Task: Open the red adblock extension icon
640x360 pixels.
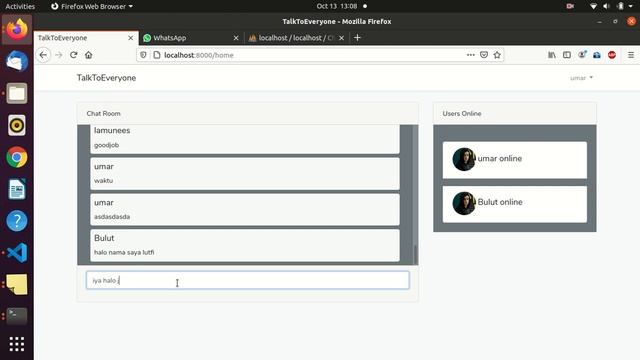Action: pos(612,55)
